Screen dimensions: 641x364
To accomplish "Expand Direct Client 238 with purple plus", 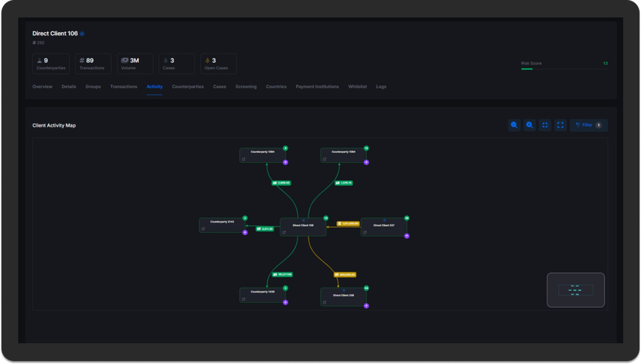I will coord(366,306).
